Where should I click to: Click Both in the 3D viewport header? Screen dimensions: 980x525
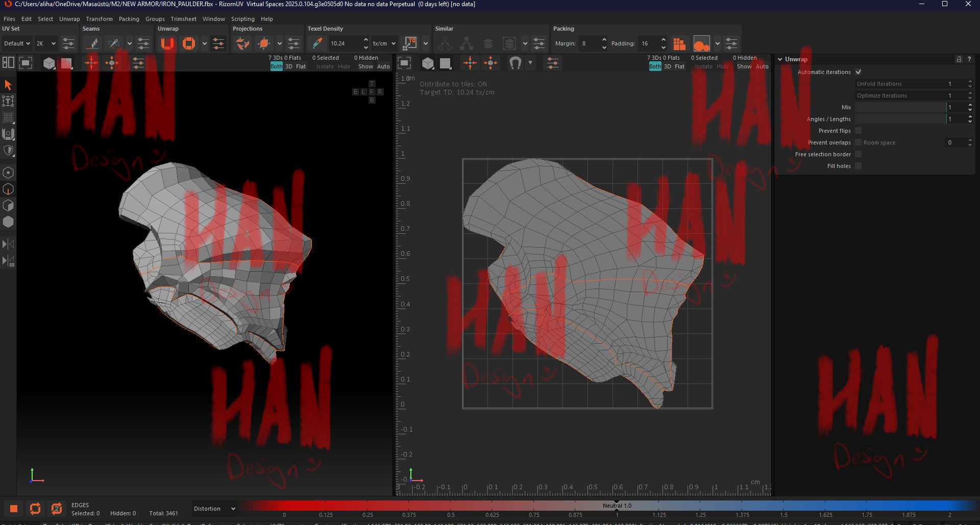(276, 66)
